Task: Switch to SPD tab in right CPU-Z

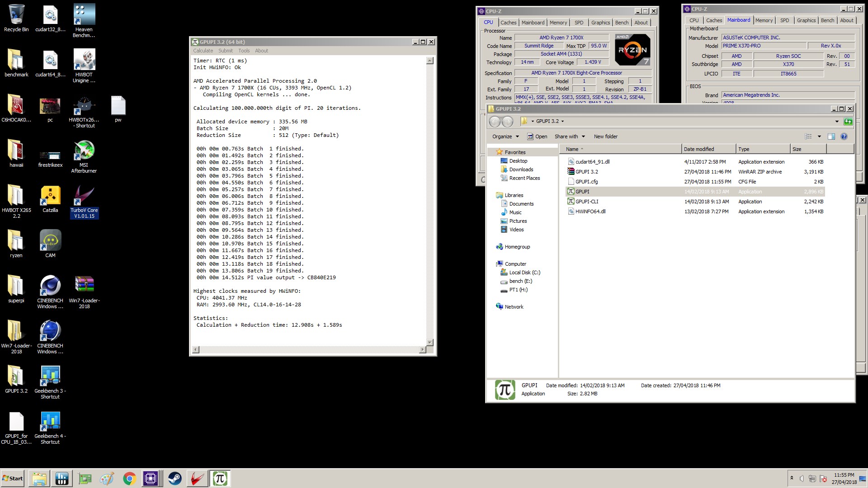Action: [784, 20]
